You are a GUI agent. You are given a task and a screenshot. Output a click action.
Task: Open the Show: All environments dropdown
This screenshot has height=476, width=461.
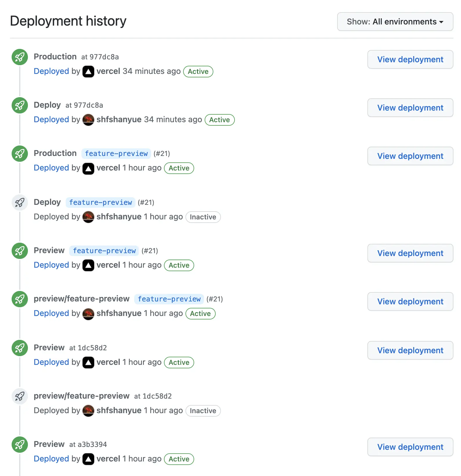[x=395, y=22]
